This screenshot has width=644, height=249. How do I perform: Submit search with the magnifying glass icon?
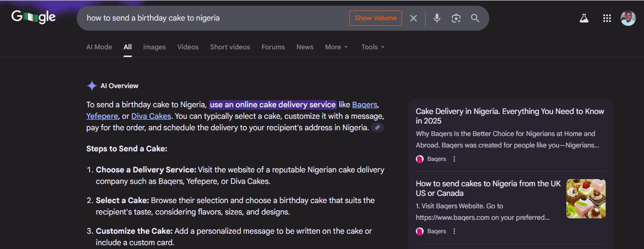(x=475, y=18)
